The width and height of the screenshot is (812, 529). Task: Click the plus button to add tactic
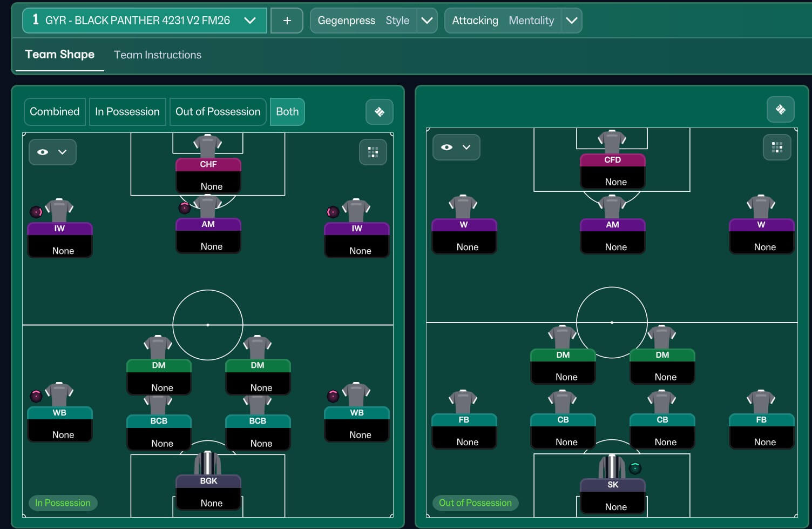pyautogui.click(x=287, y=21)
